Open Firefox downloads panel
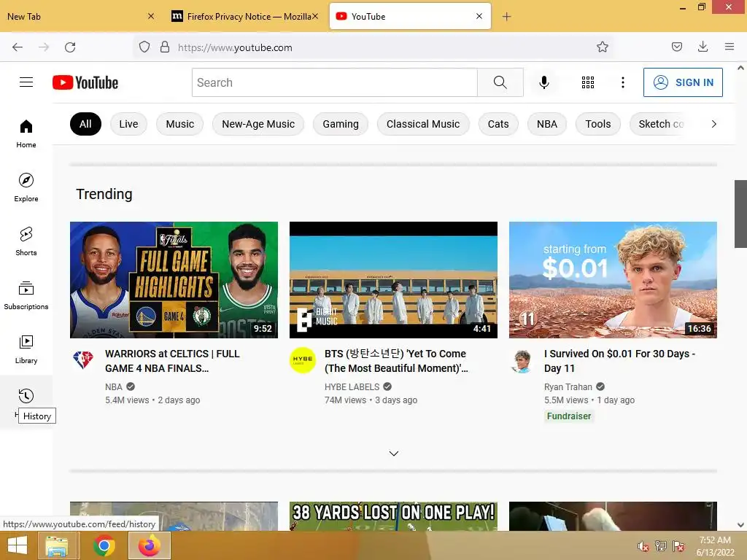 click(x=703, y=47)
